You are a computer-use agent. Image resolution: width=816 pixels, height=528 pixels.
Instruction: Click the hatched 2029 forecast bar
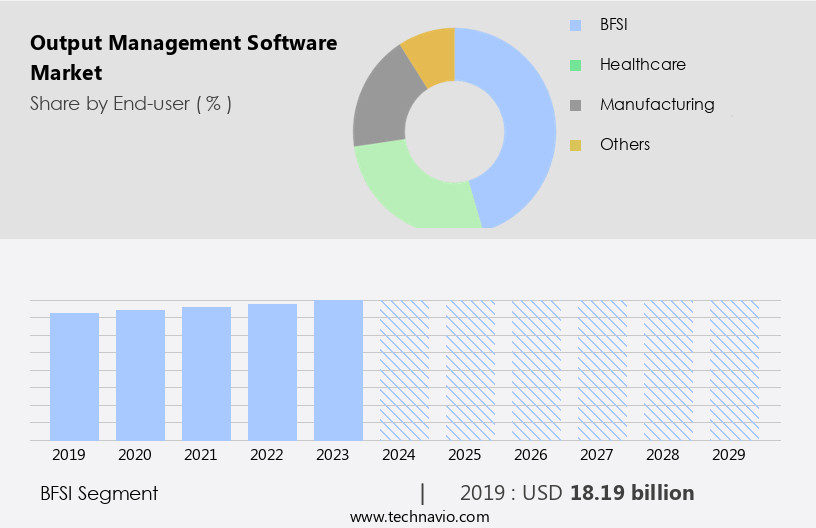[x=734, y=370]
